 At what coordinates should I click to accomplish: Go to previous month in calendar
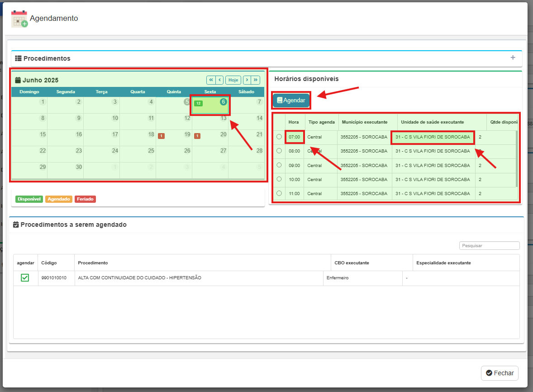[219, 80]
